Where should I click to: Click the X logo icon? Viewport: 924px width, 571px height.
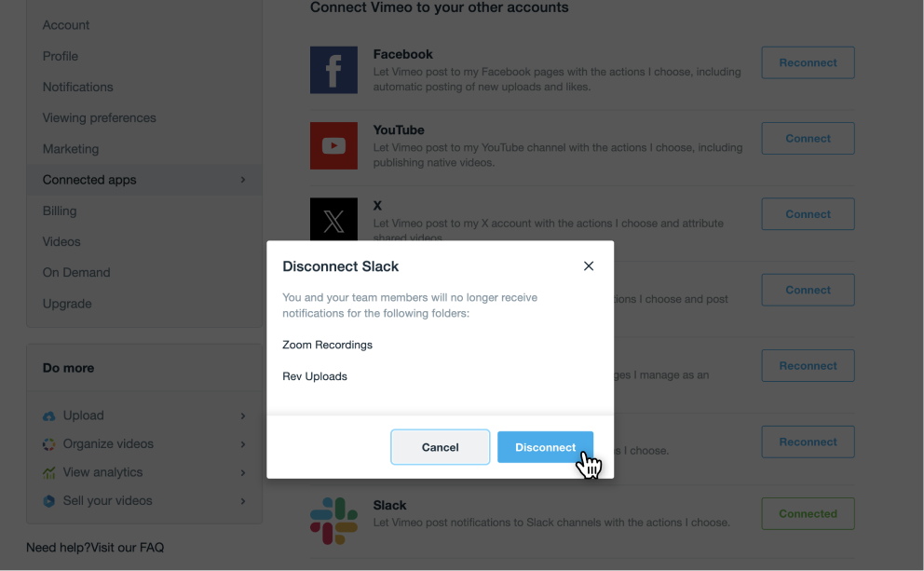(x=333, y=219)
